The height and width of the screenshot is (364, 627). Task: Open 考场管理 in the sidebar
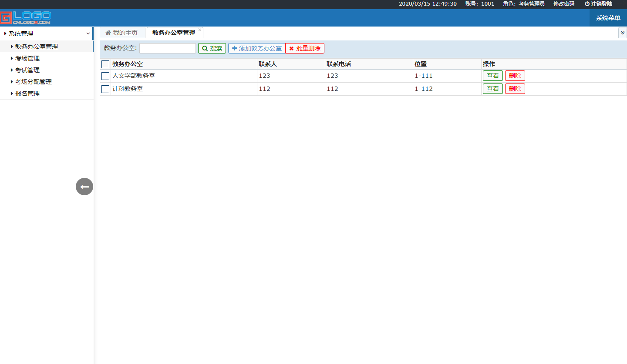coord(27,58)
